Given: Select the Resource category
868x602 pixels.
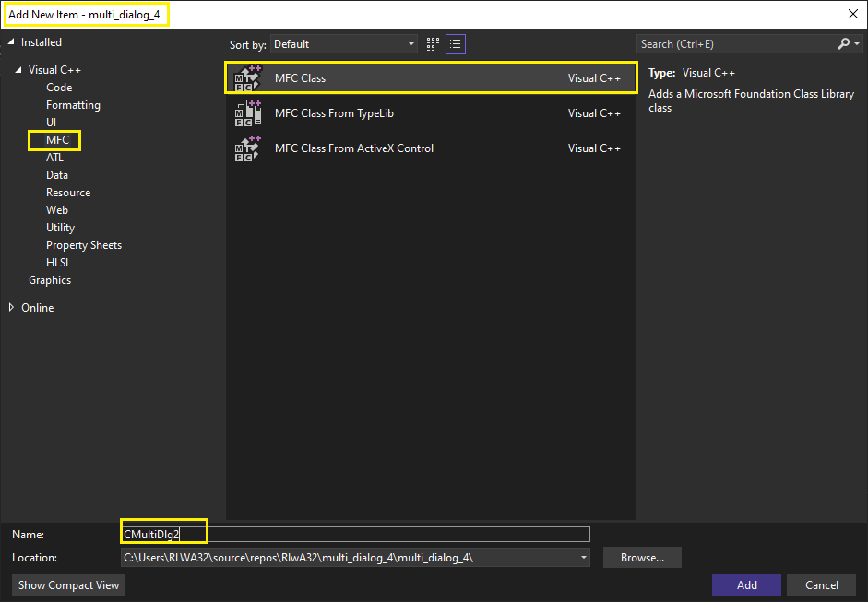Looking at the screenshot, I should 68,193.
